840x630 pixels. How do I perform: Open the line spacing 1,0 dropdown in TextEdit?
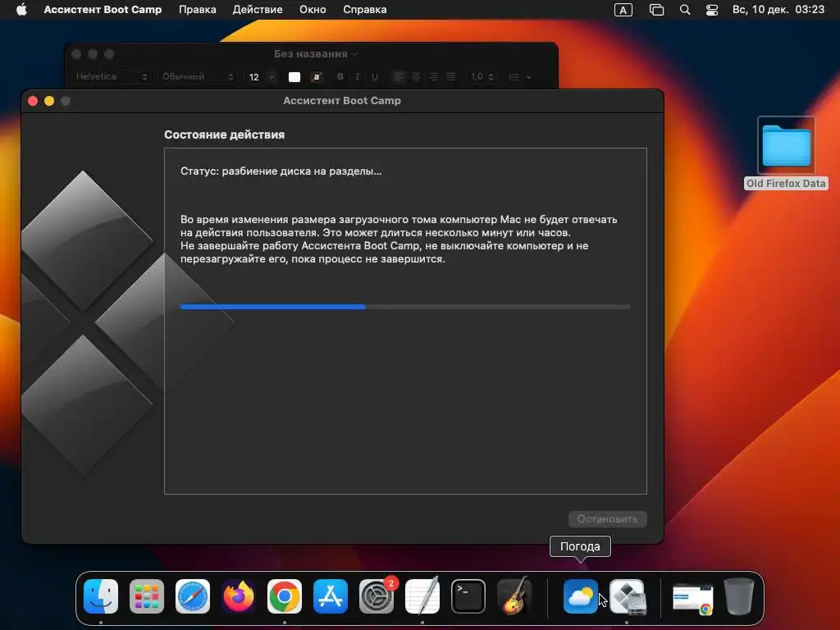482,77
